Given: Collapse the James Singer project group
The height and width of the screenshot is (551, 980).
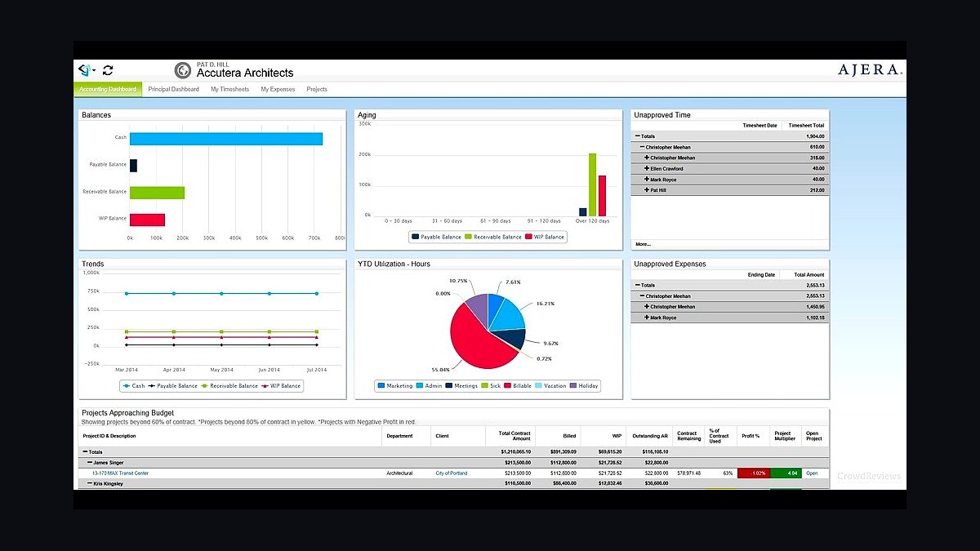Looking at the screenshot, I should 91,462.
